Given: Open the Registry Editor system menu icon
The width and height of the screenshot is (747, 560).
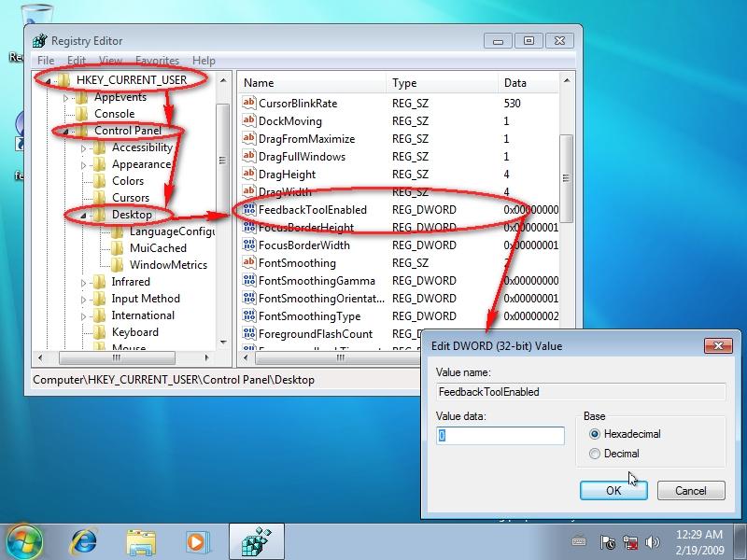Looking at the screenshot, I should click(x=39, y=40).
